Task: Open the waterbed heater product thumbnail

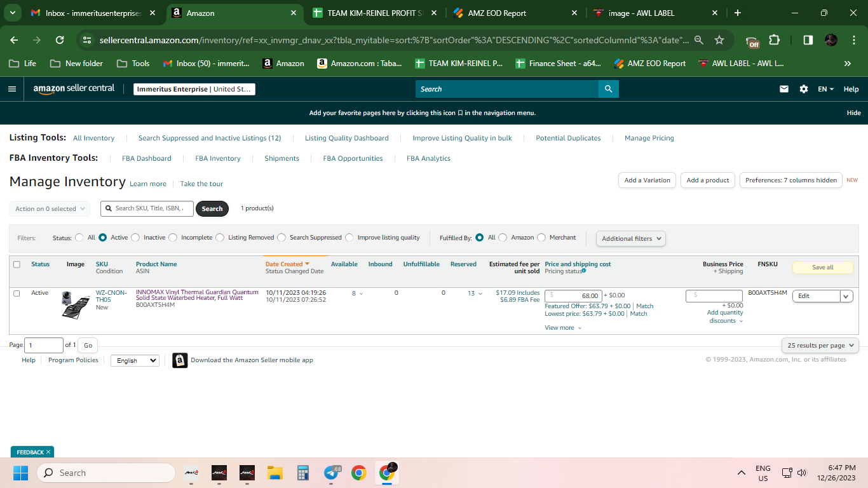Action: coord(76,304)
